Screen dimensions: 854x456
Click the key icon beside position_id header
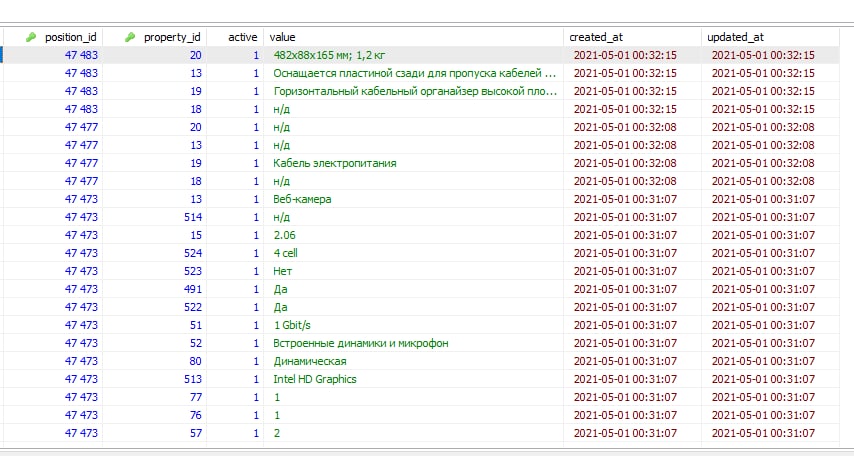[31, 37]
